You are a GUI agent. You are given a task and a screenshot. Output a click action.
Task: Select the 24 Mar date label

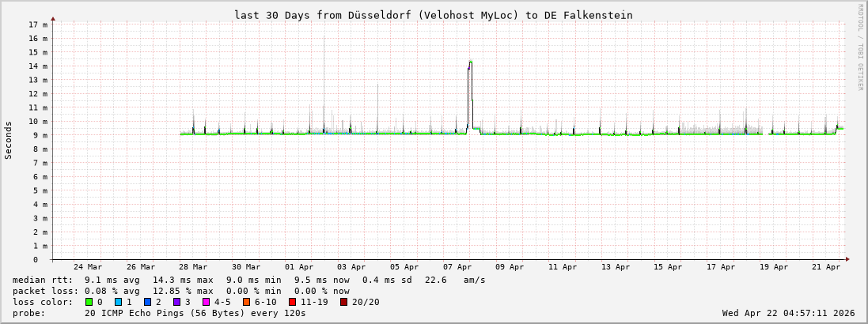[87, 267]
